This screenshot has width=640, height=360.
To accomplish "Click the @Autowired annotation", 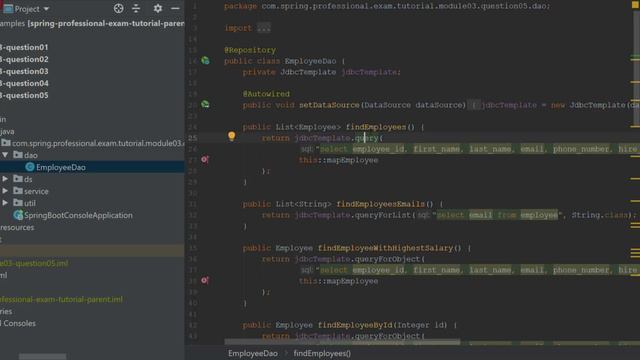I will [266, 94].
